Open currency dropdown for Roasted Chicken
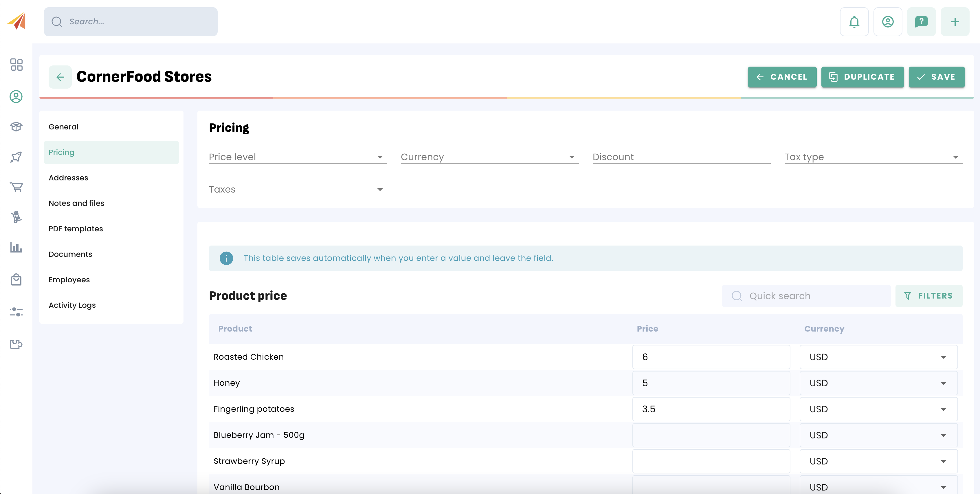 (x=878, y=357)
